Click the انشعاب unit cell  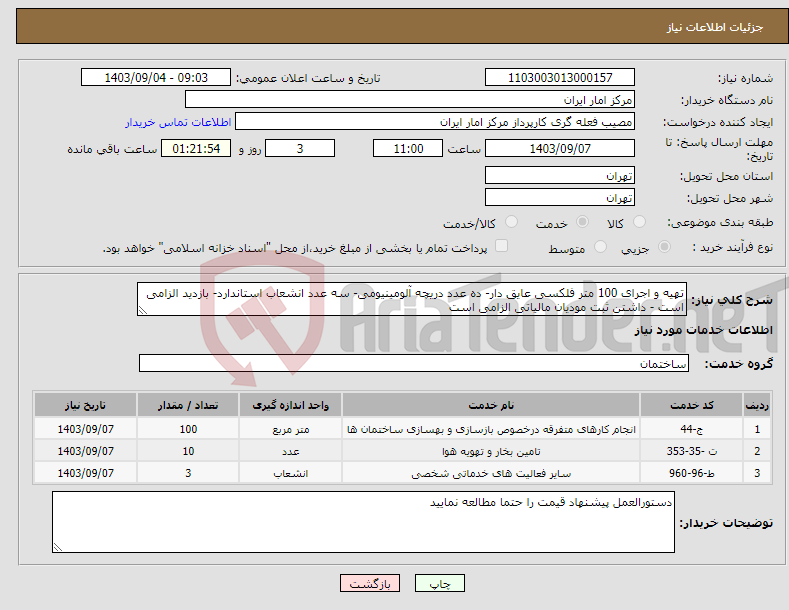290,474
